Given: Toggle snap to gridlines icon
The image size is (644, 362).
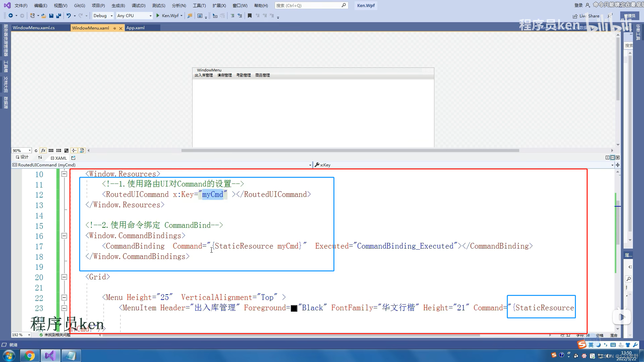Looking at the screenshot, I should (59, 151).
